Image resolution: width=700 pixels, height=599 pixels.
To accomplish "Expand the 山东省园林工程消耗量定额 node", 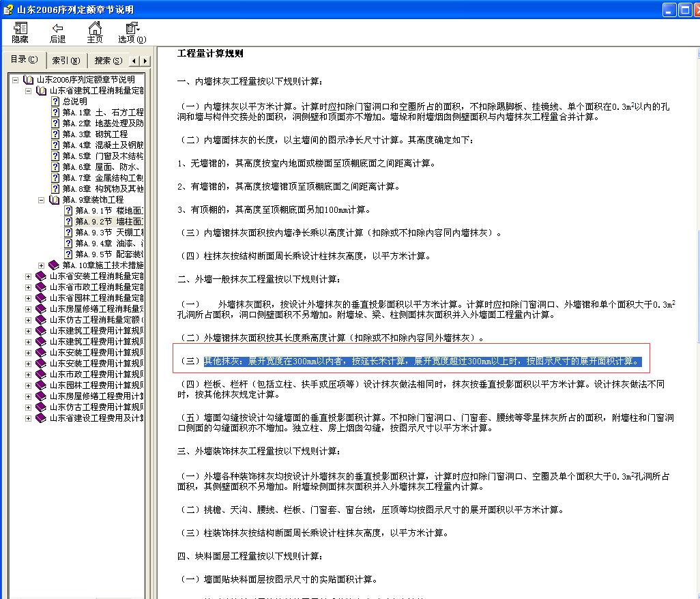I will point(28,298).
